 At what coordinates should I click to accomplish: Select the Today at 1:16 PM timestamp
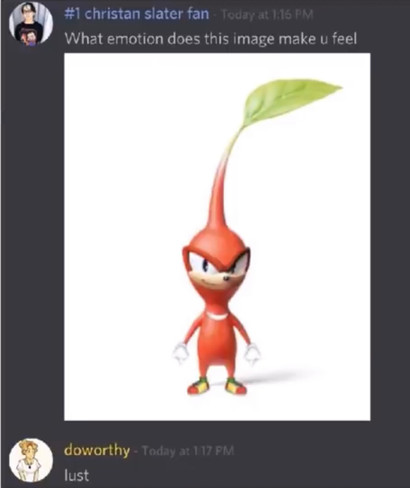267,15
